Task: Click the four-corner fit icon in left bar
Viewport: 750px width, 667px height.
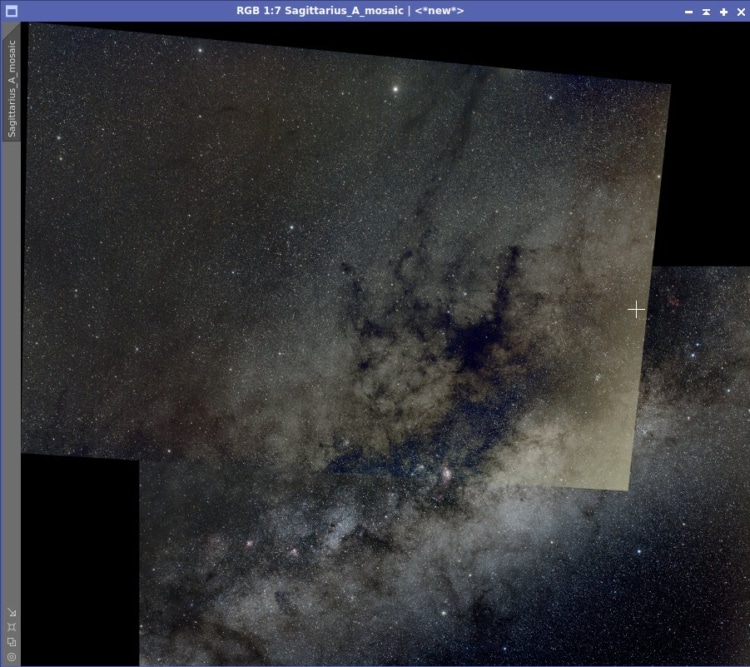Action: tap(12, 627)
